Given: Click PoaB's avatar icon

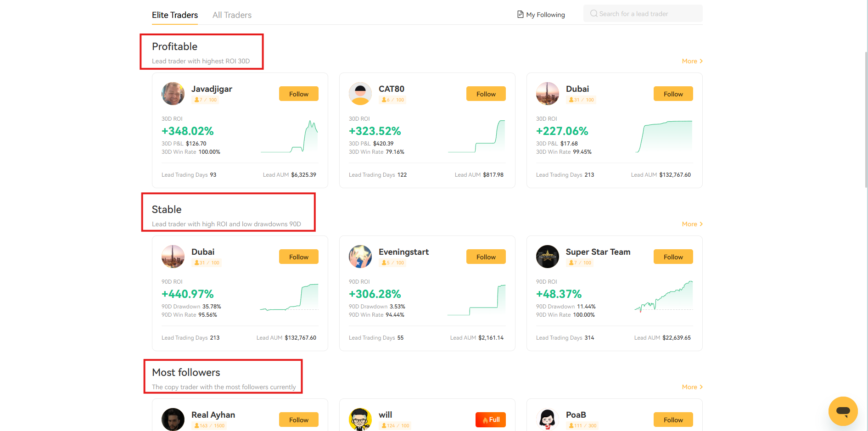Looking at the screenshot, I should [548, 419].
